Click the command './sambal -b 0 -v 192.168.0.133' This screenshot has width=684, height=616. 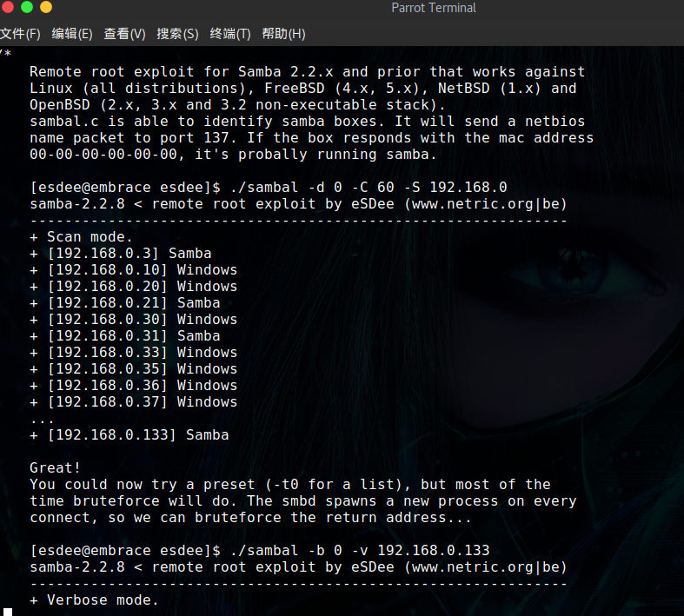click(x=360, y=551)
